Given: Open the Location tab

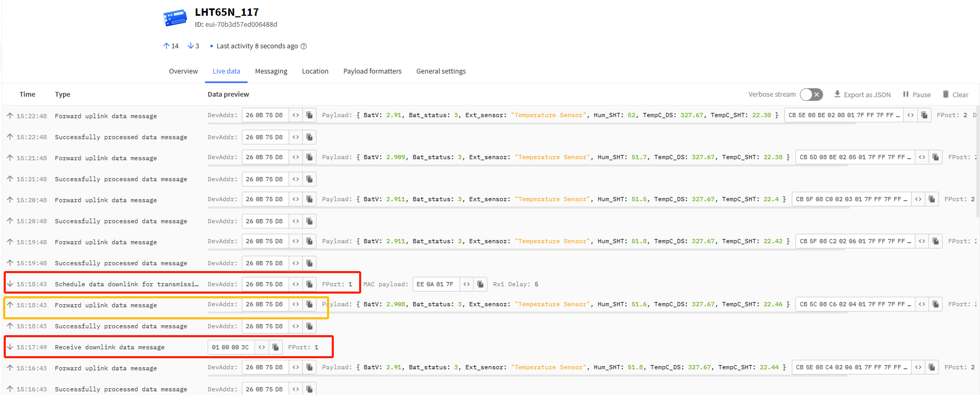Looking at the screenshot, I should point(315,71).
